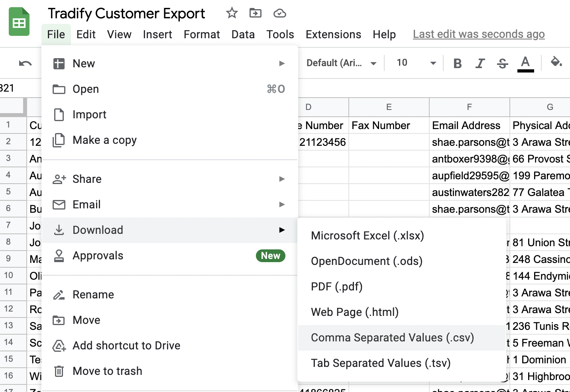Screen dimensions: 570x392
Task: Click the trash can icon
Action: click(59, 371)
